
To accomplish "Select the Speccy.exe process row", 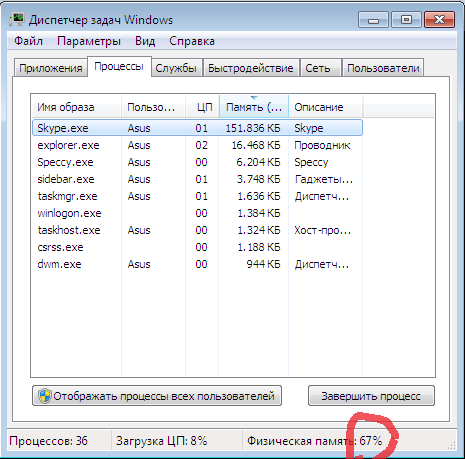I will (197, 162).
